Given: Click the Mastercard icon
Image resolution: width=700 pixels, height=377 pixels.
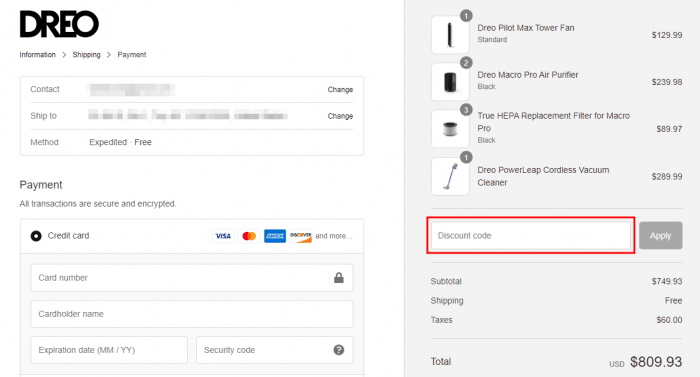Looking at the screenshot, I should (x=249, y=236).
